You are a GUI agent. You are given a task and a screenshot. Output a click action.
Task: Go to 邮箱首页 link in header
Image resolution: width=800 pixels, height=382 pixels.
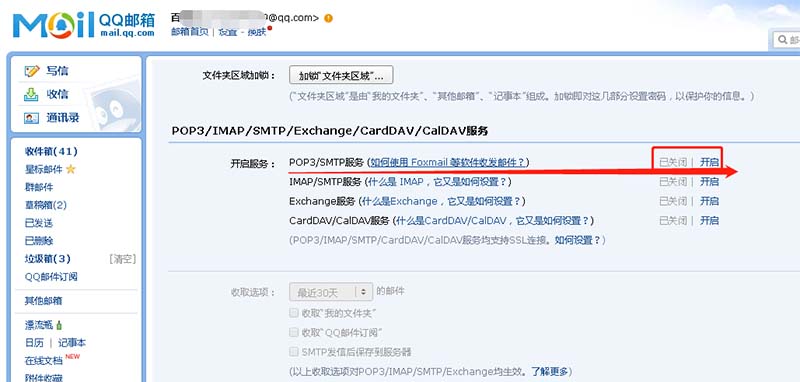(190, 32)
